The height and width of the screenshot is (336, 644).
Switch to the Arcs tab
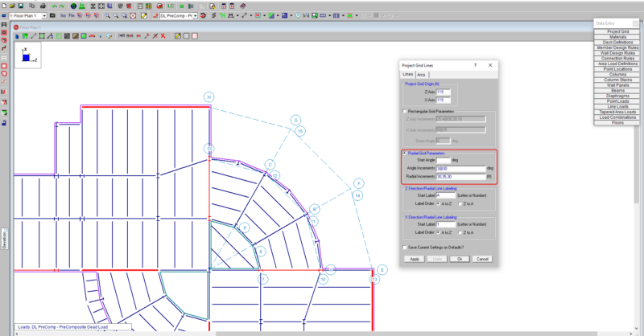coord(421,75)
